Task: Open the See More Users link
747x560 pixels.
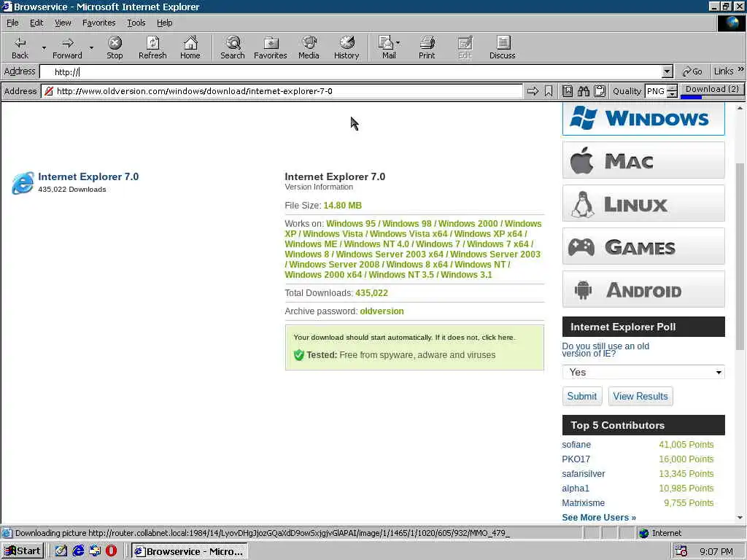Action: 599,517
